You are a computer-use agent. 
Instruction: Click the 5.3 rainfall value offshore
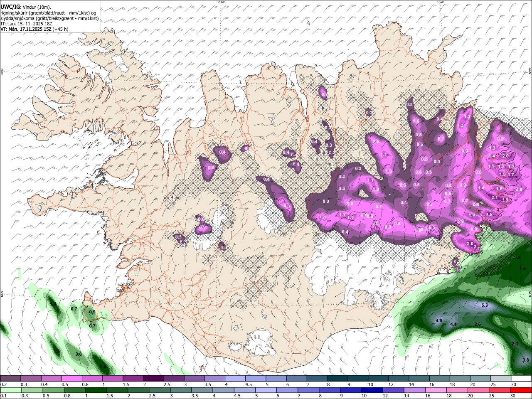coord(485,305)
